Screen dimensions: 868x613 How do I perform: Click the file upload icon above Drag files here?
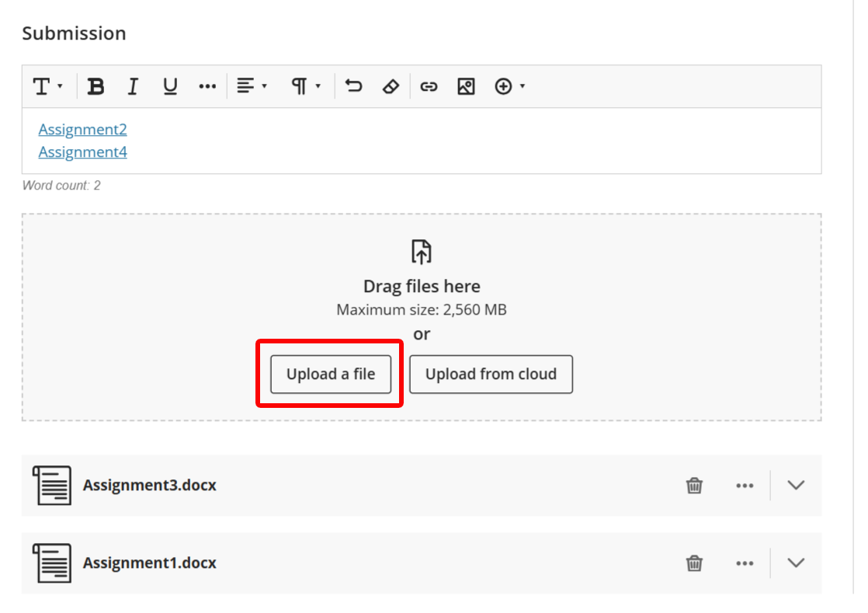(x=422, y=252)
